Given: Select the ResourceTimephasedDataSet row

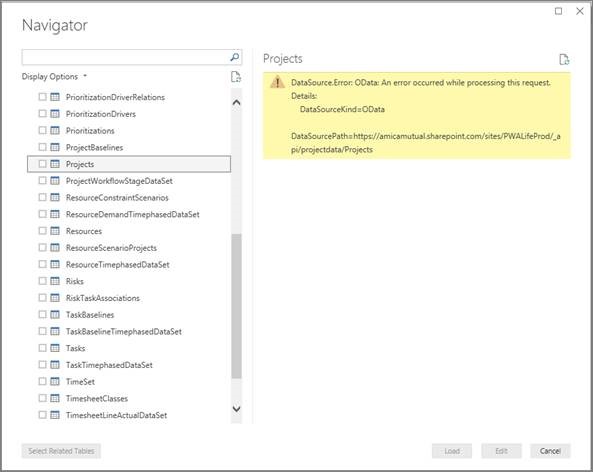Looking at the screenshot, I should pos(129,264).
